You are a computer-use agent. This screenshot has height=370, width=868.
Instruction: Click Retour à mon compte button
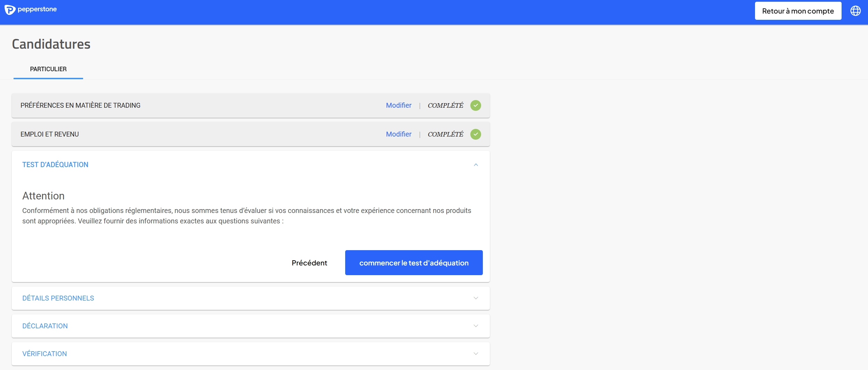point(798,11)
